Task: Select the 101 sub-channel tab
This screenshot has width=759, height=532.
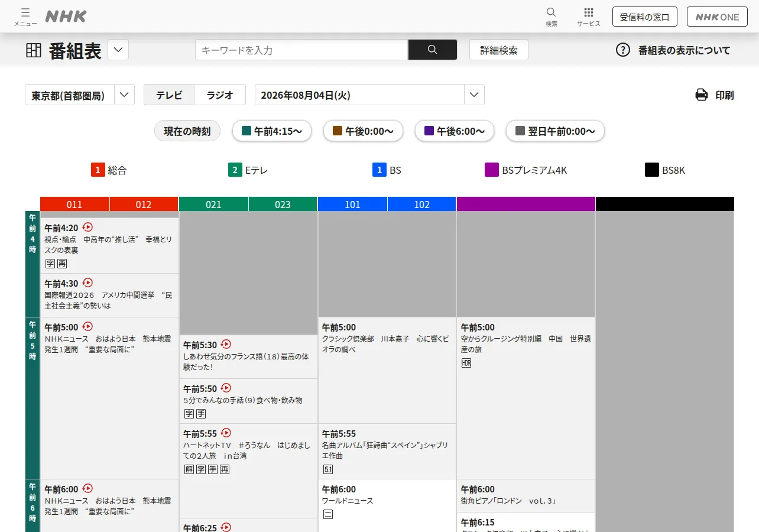Action: point(352,205)
